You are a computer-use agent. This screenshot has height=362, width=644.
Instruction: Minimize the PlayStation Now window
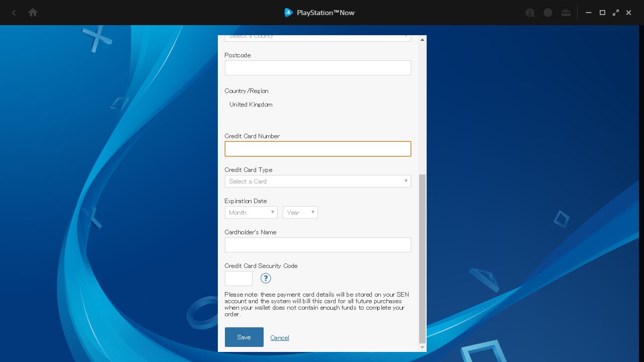[x=589, y=13]
